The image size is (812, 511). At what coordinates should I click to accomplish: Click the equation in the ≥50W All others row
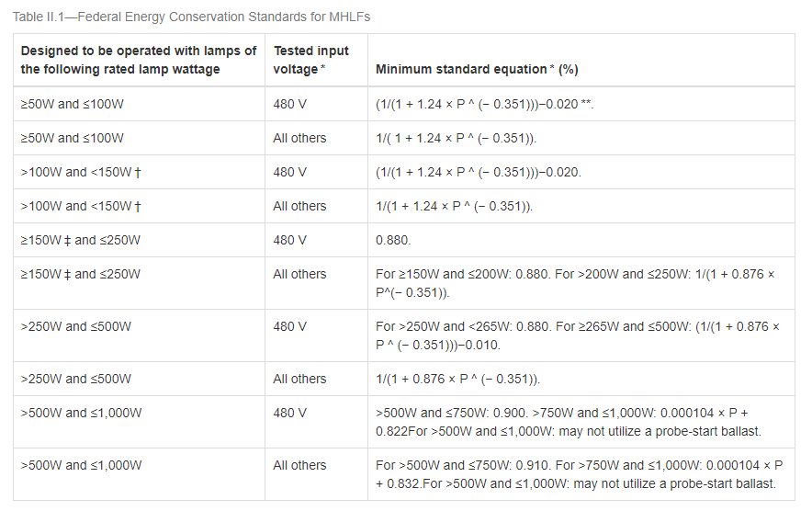pyautogui.click(x=456, y=138)
